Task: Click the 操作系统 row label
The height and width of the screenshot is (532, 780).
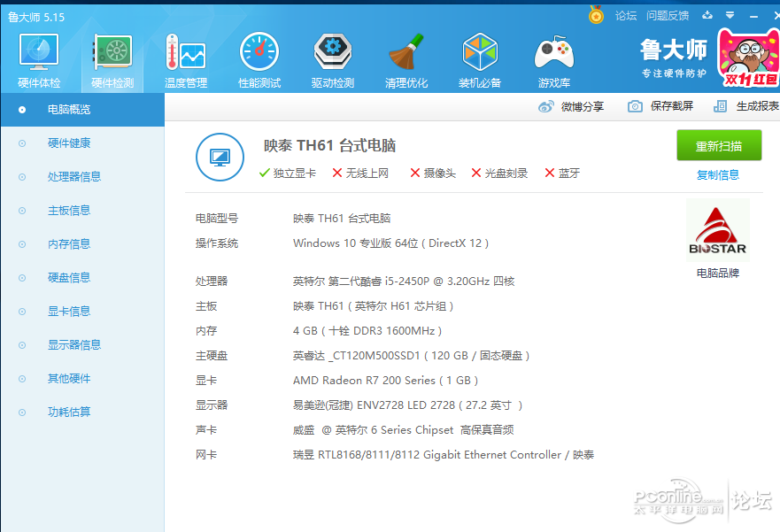Action: 217,243
